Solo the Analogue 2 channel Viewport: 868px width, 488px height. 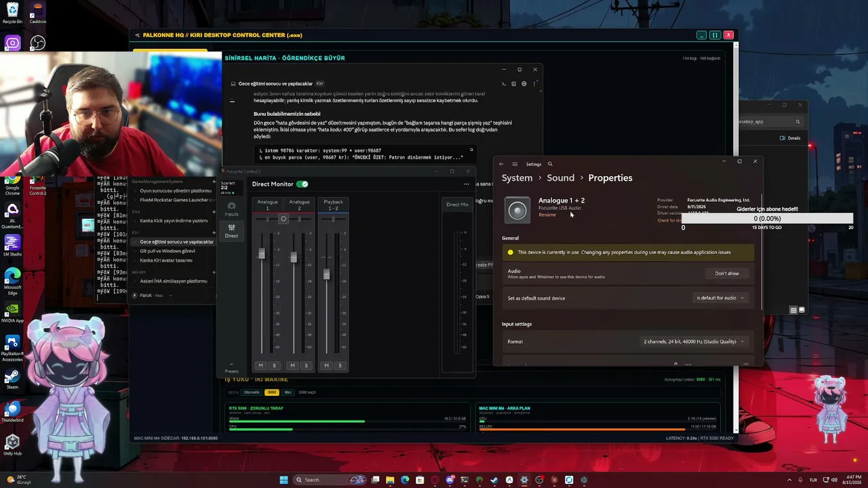coord(306,365)
